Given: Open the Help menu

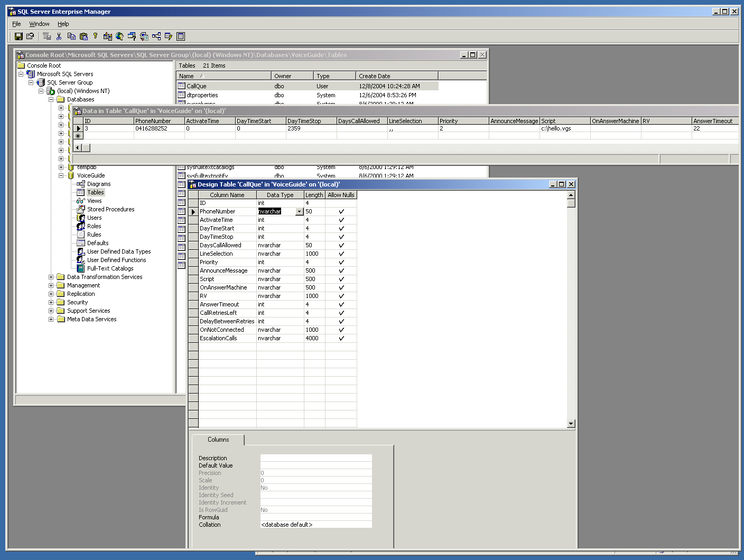Looking at the screenshot, I should (x=63, y=24).
